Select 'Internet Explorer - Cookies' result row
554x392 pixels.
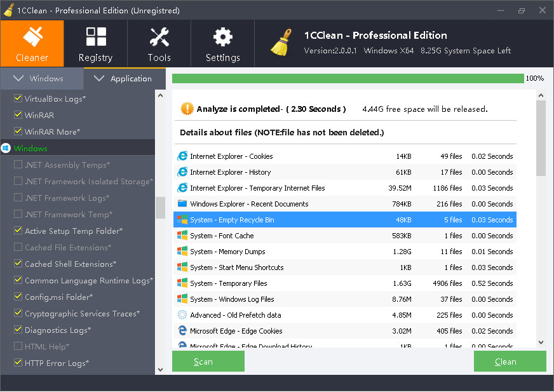click(x=345, y=156)
